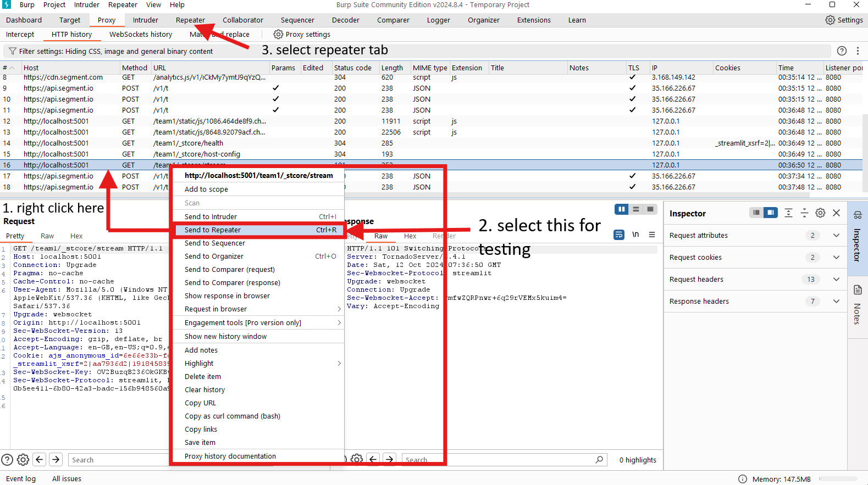The height and width of the screenshot is (485, 868).
Task: Open the Burp menu
Action: click(x=27, y=4)
